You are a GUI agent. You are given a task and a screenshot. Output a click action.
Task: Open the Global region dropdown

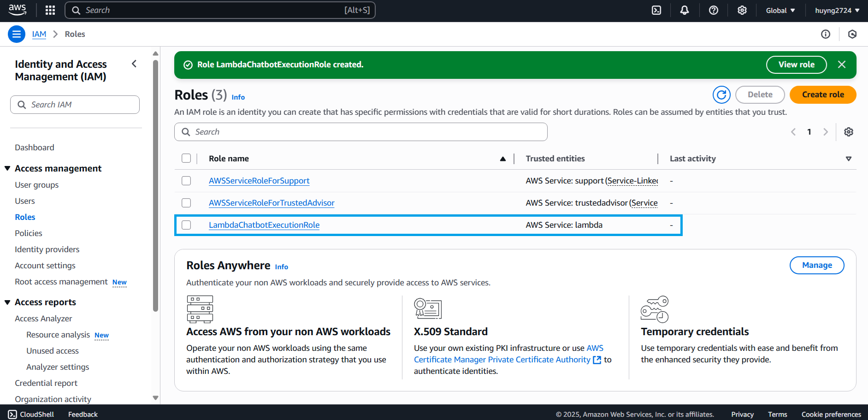click(780, 10)
